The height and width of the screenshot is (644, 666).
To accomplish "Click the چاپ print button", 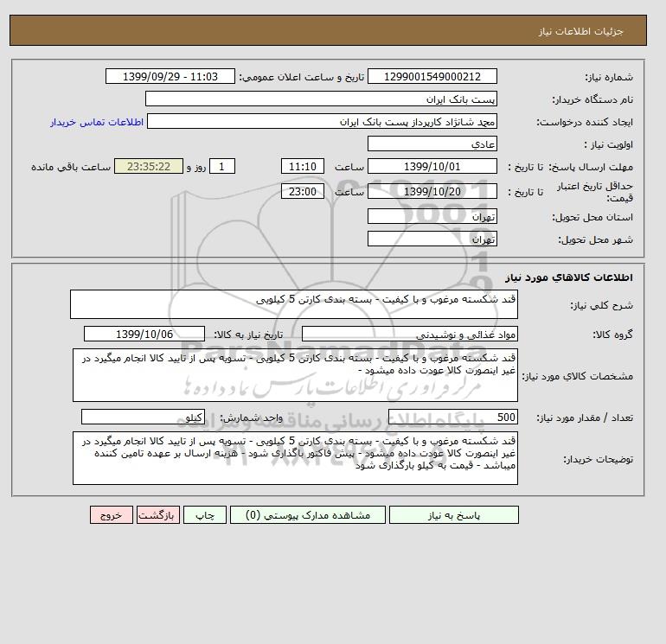I will pos(205,515).
